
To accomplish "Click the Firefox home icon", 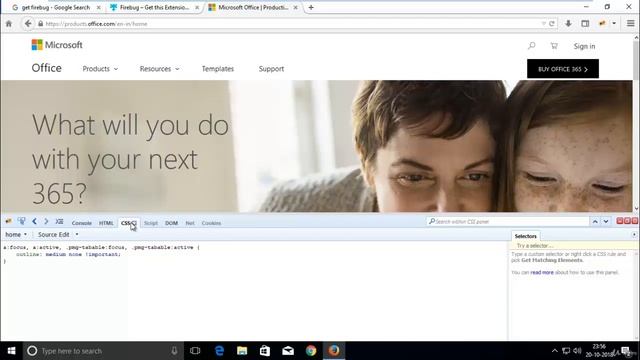I will point(9,24).
